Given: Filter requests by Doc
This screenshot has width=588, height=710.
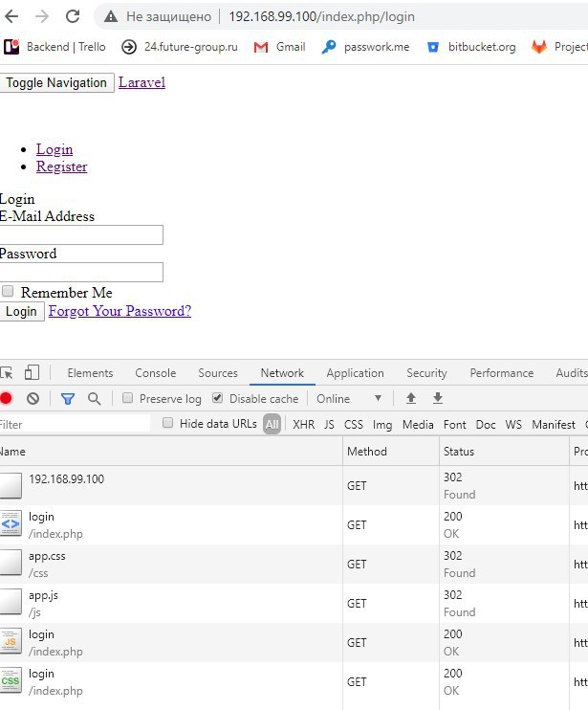Looking at the screenshot, I should tap(486, 425).
